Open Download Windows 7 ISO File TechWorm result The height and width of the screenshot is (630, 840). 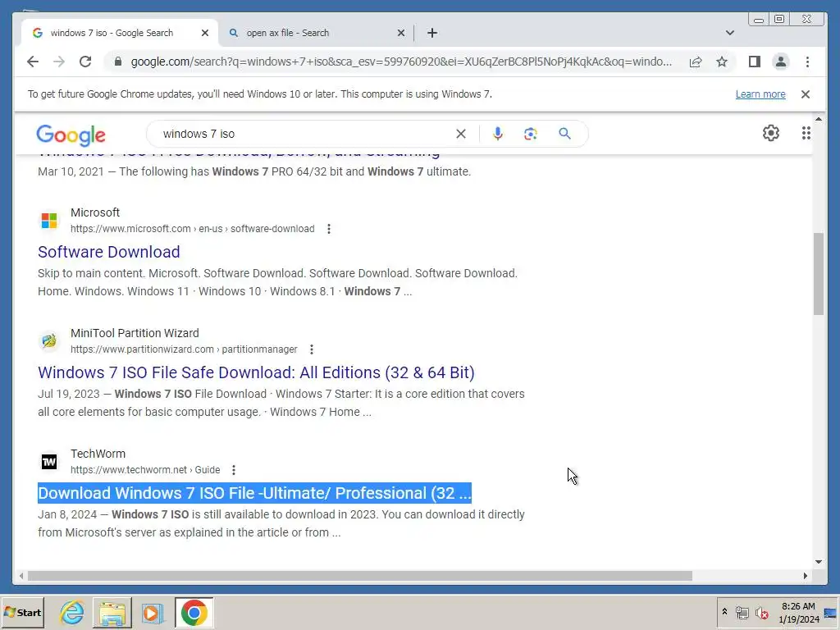point(254,493)
